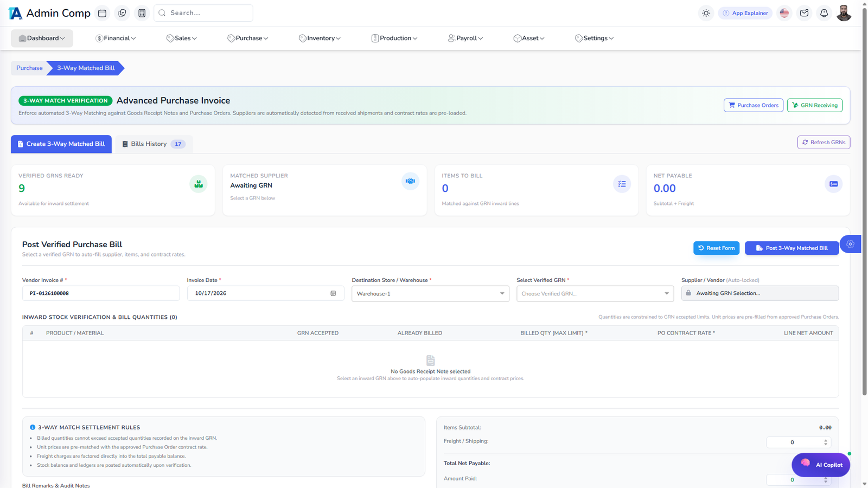Image resolution: width=868 pixels, height=488 pixels.
Task: Click the lock icon in Supplier field
Action: [x=688, y=293]
